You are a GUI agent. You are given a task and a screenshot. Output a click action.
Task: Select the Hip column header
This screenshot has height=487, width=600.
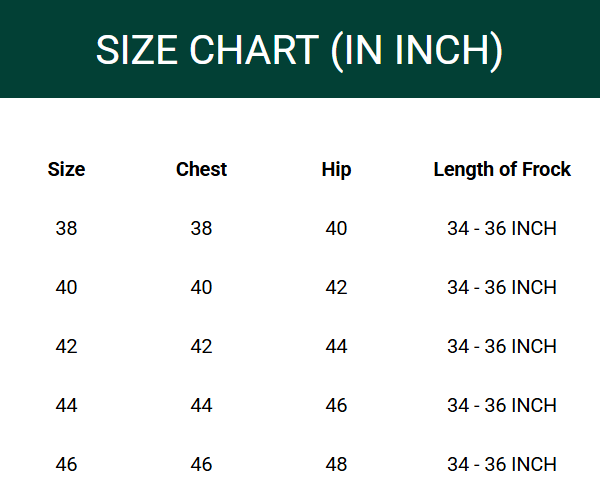click(336, 170)
